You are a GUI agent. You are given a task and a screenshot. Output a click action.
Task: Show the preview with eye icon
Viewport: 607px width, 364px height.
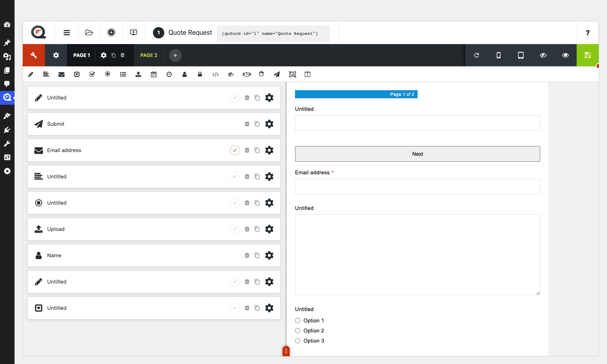(x=565, y=55)
